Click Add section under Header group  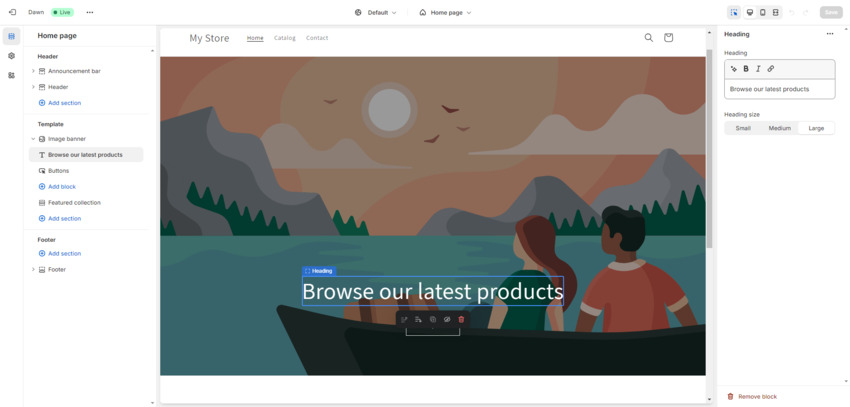(60, 103)
